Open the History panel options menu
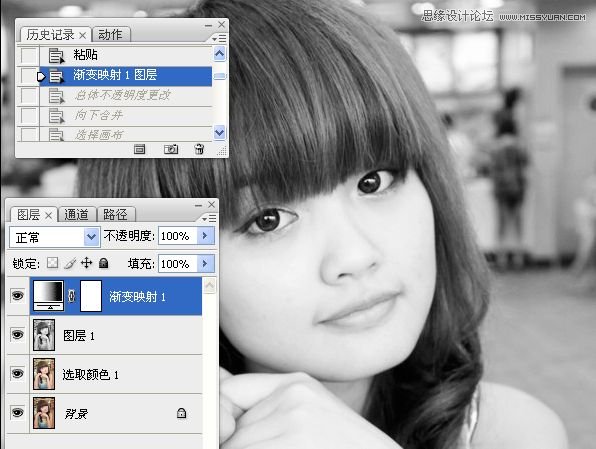The width and height of the screenshot is (596, 449). (x=219, y=38)
